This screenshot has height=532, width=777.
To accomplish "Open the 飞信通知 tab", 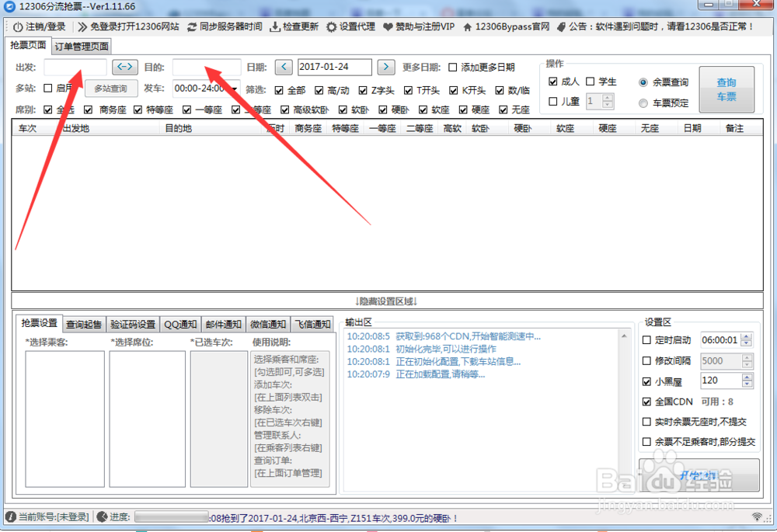I will [x=312, y=325].
